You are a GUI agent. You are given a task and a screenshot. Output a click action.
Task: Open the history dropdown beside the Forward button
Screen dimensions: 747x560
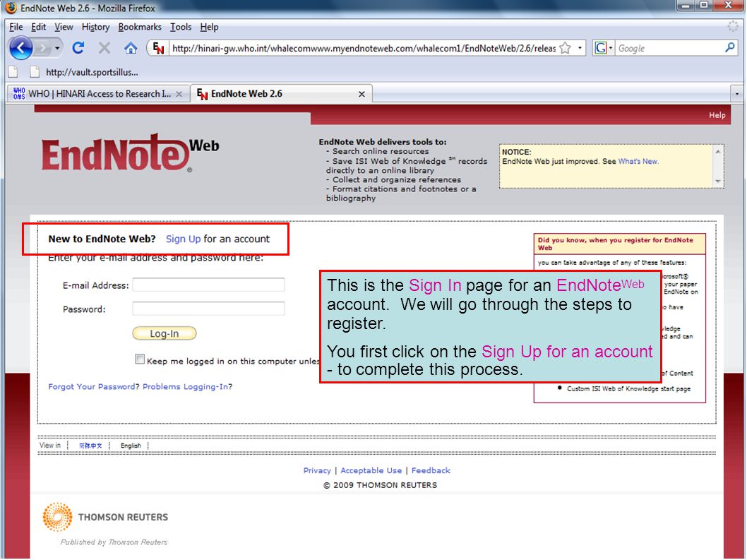(x=57, y=48)
